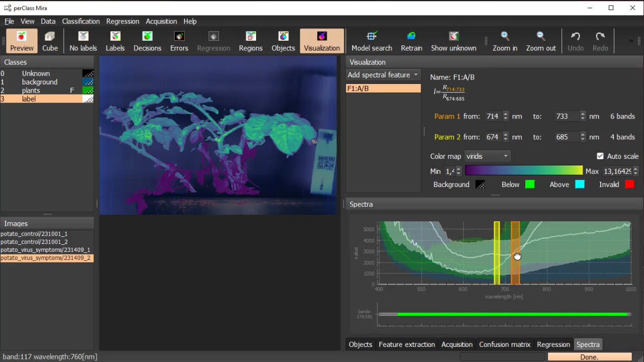Switch to the bottom Acquisition tab
644x362 pixels.
pos(457,344)
